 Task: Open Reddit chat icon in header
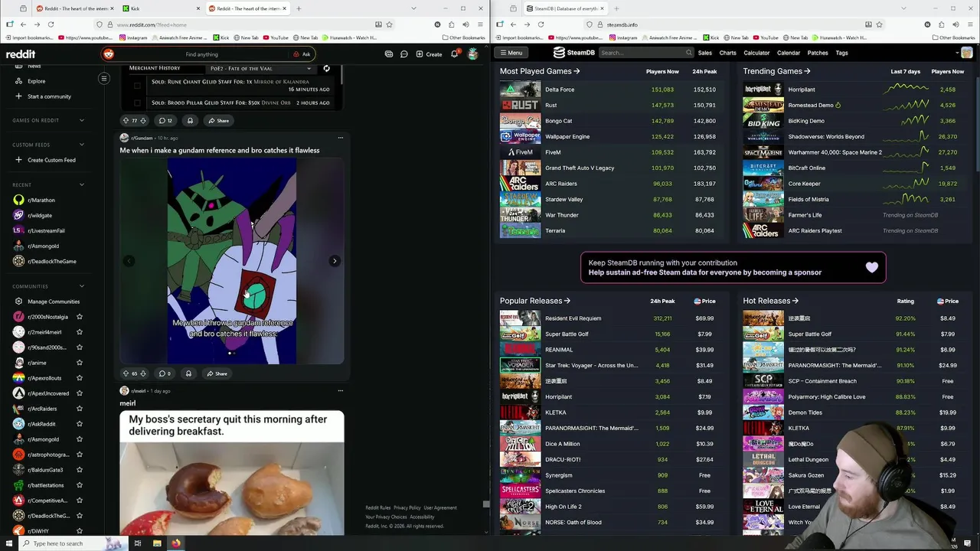click(404, 54)
